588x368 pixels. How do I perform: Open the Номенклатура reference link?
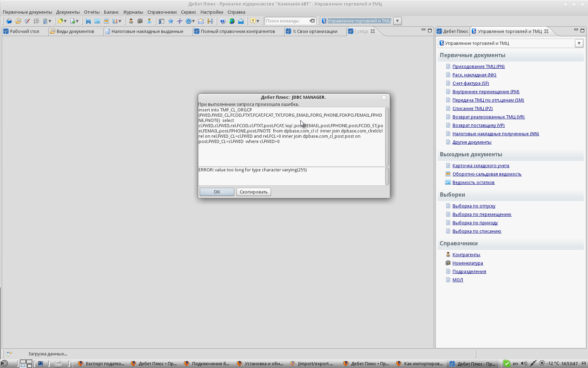point(468,263)
